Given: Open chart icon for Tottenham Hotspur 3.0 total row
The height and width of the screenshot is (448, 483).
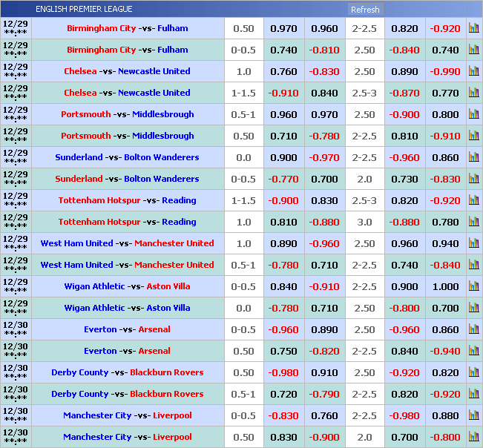Looking at the screenshot, I should 473,222.
